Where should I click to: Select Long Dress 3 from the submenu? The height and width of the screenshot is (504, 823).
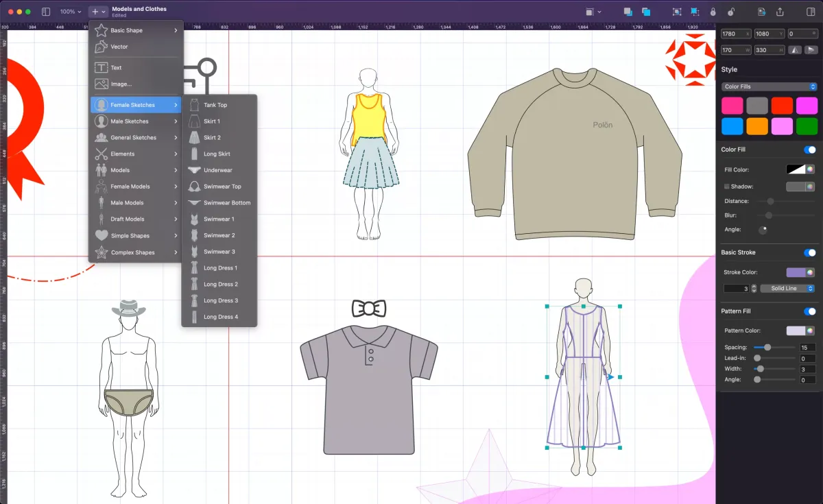219,300
